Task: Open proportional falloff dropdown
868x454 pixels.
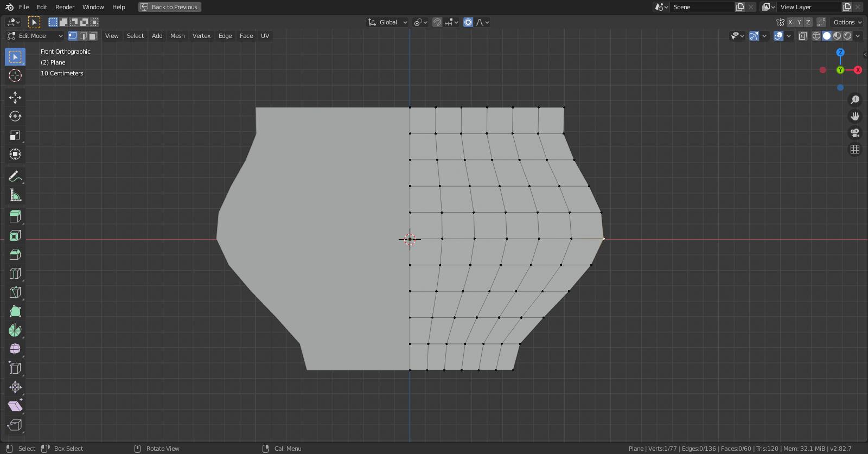Action: click(483, 22)
